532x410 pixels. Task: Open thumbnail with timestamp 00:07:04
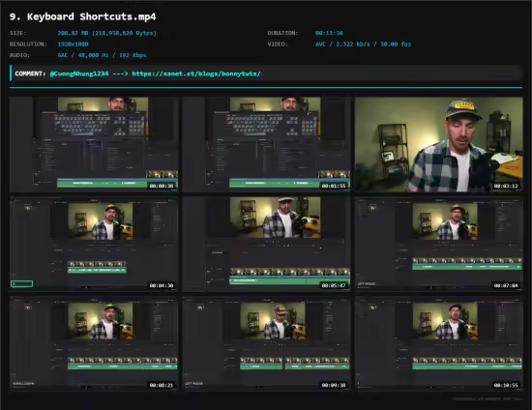pyautogui.click(x=439, y=245)
